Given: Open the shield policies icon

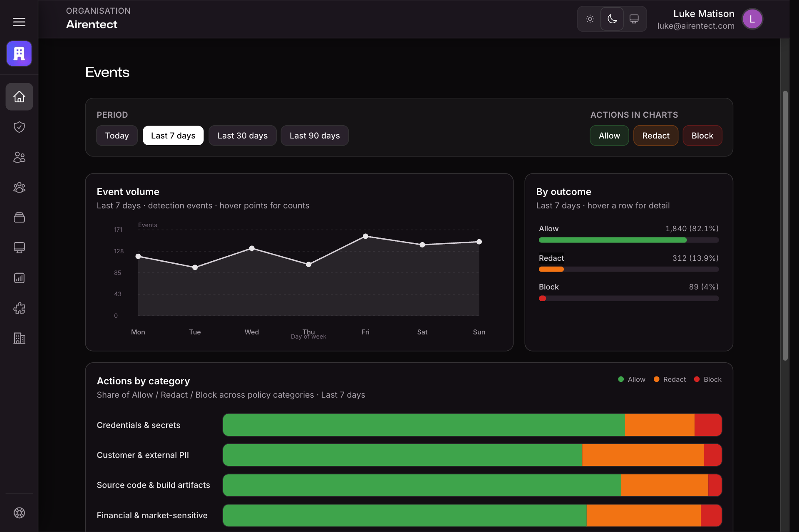Looking at the screenshot, I should (19, 127).
